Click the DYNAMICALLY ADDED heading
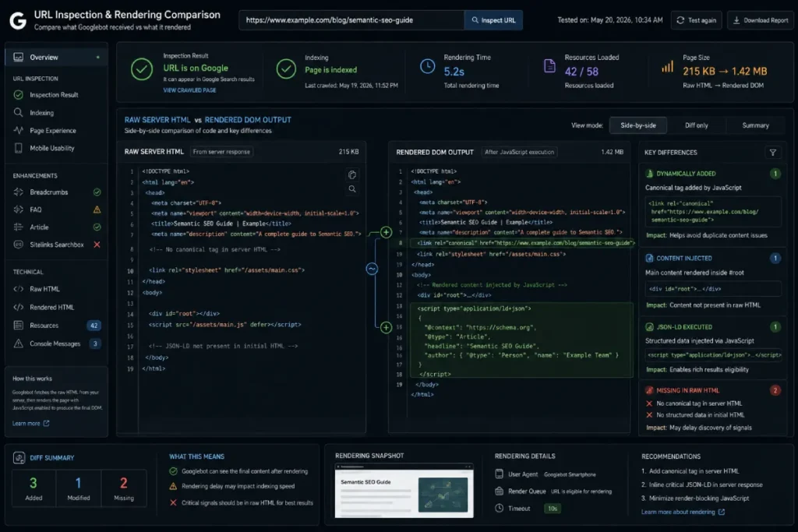The image size is (798, 532). point(686,174)
